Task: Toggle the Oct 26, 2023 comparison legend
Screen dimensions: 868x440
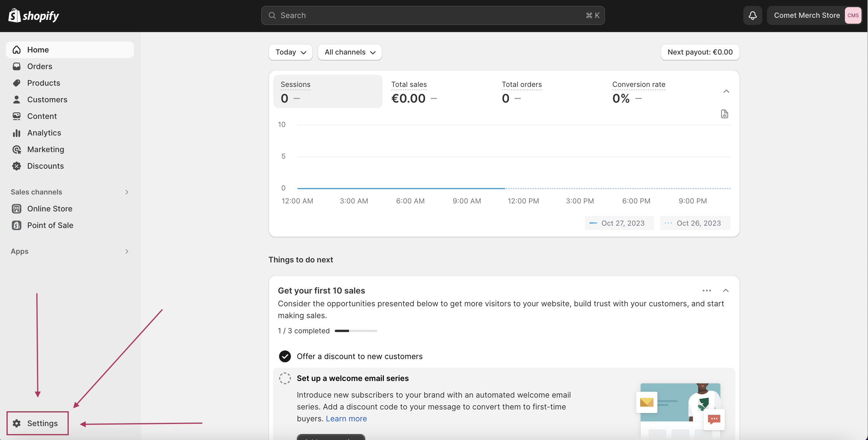Action: pos(695,223)
